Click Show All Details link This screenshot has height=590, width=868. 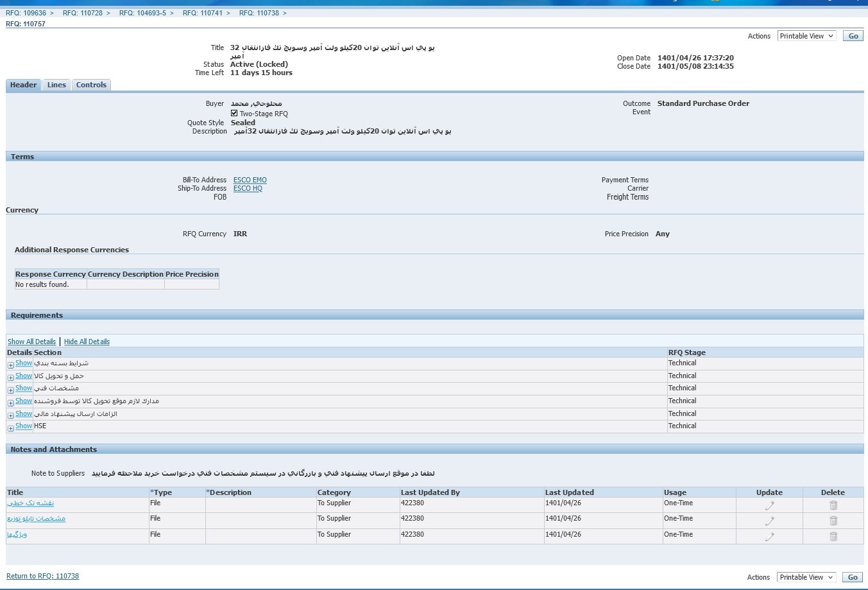(31, 342)
